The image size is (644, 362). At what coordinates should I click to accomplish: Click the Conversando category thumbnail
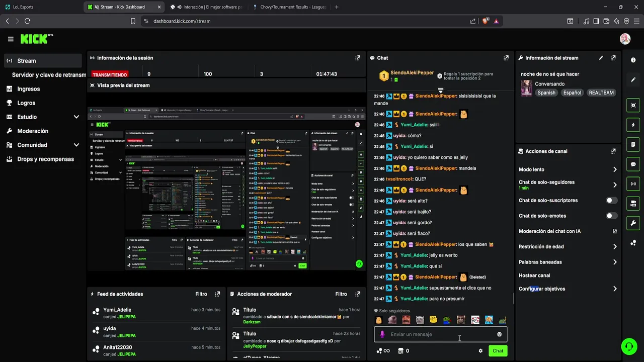click(526, 88)
